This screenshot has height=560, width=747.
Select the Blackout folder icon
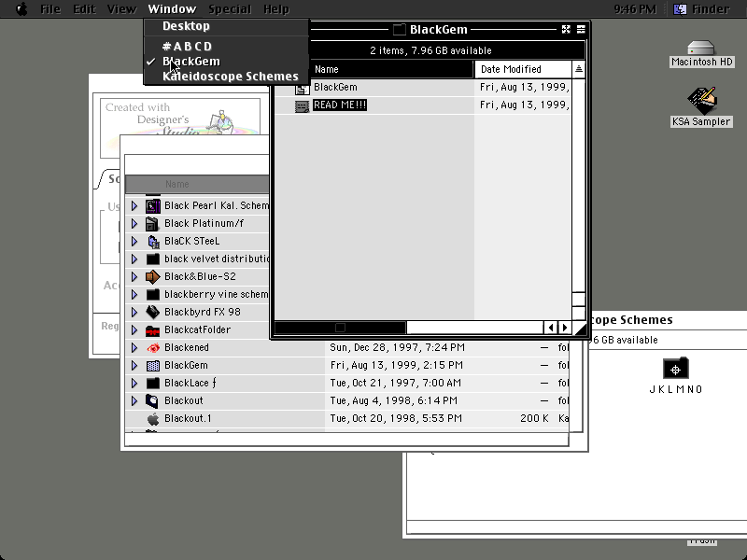point(152,401)
